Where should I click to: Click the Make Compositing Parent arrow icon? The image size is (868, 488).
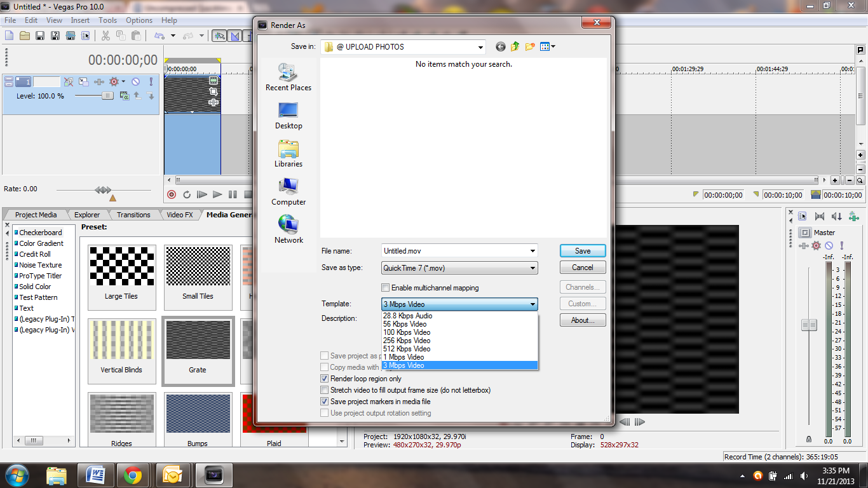137,96
